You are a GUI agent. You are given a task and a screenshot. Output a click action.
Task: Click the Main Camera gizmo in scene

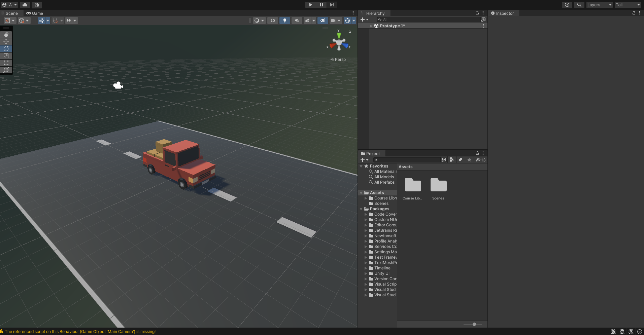pyautogui.click(x=118, y=85)
